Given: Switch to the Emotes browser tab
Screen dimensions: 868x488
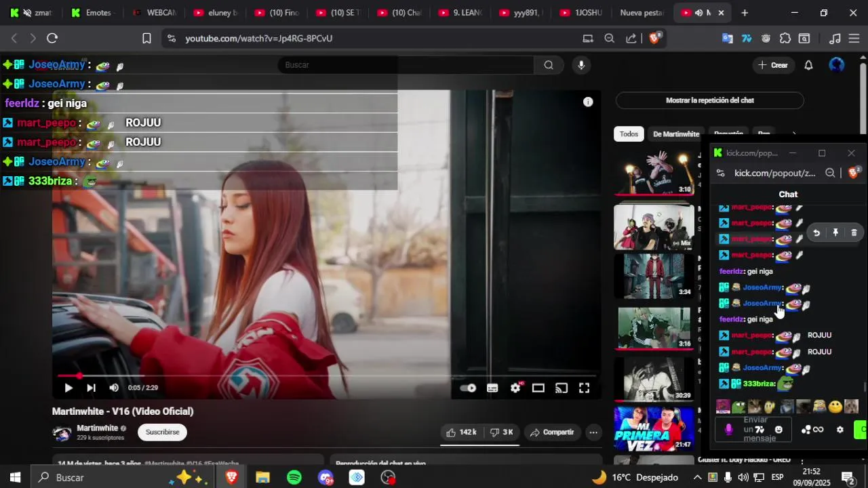Looking at the screenshot, I should pyautogui.click(x=94, y=13).
